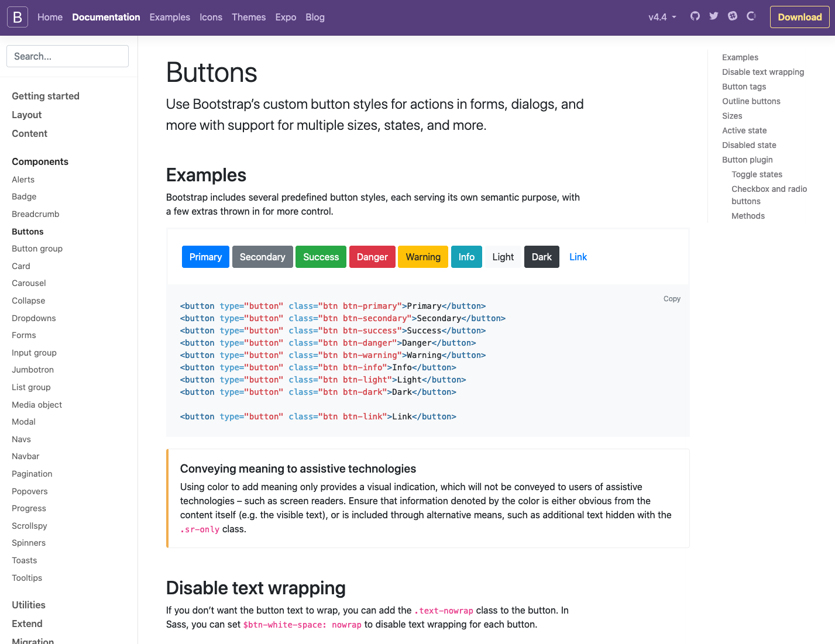The height and width of the screenshot is (644, 835).
Task: Copy the example code snippet
Action: point(672,299)
